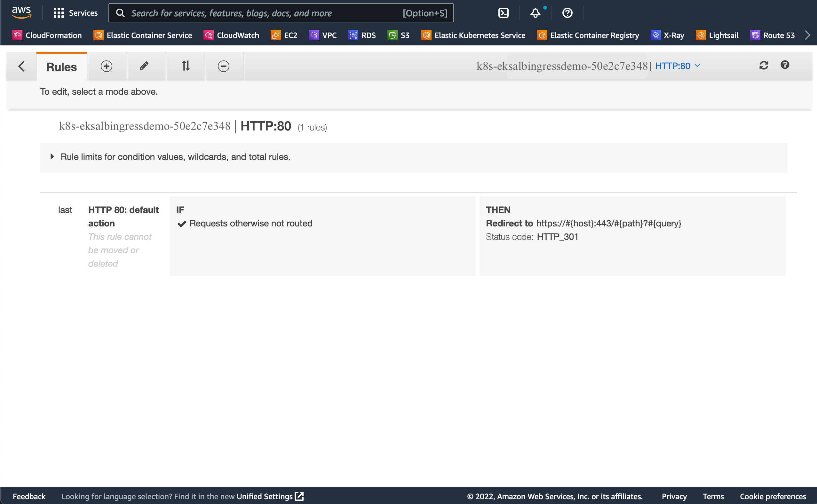Select the Rules tab

(x=61, y=67)
